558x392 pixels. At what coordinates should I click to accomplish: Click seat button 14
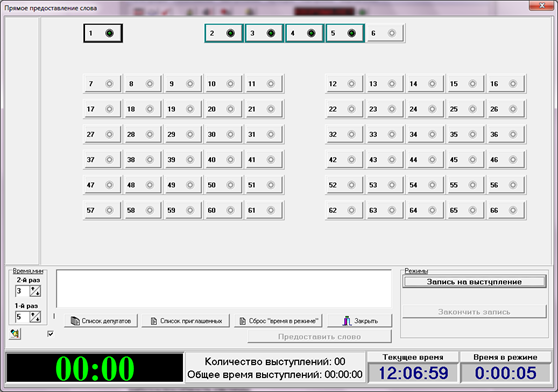pyautogui.click(x=425, y=84)
